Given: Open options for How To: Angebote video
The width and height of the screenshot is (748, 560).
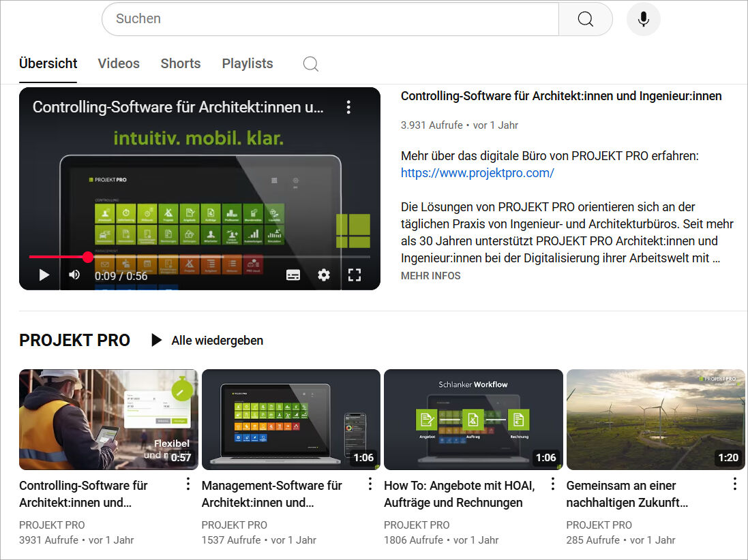Looking at the screenshot, I should point(552,484).
